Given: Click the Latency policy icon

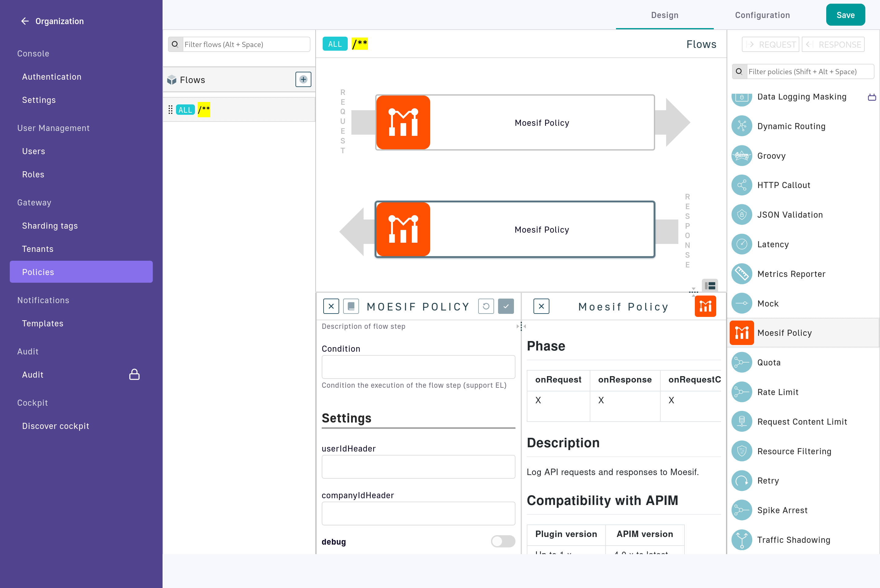Looking at the screenshot, I should (742, 244).
